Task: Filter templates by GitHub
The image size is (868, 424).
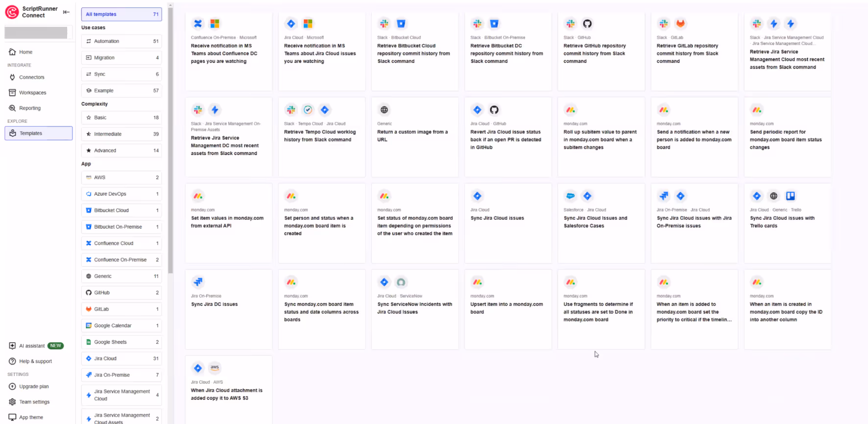Action: 121,293
